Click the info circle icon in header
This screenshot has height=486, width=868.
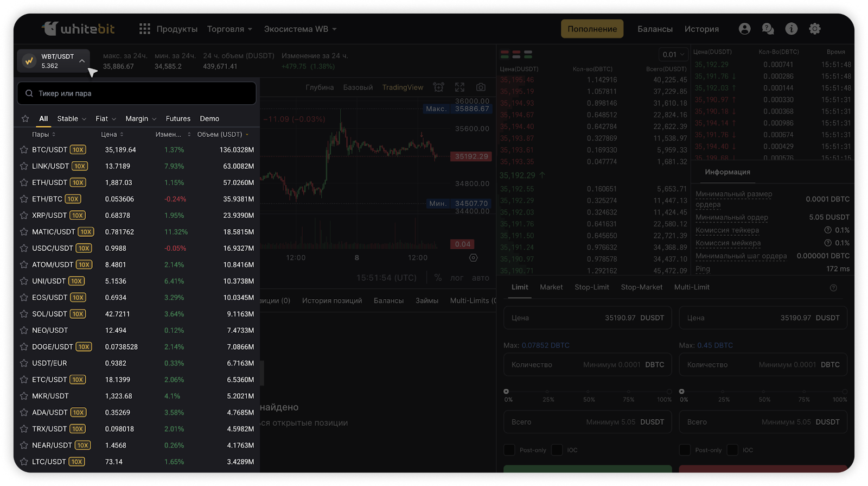pyautogui.click(x=792, y=29)
